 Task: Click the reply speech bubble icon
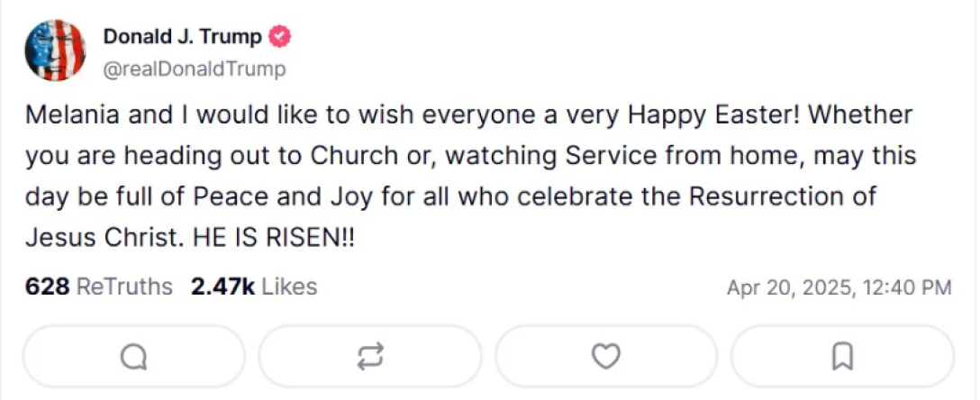pyautogui.click(x=133, y=358)
